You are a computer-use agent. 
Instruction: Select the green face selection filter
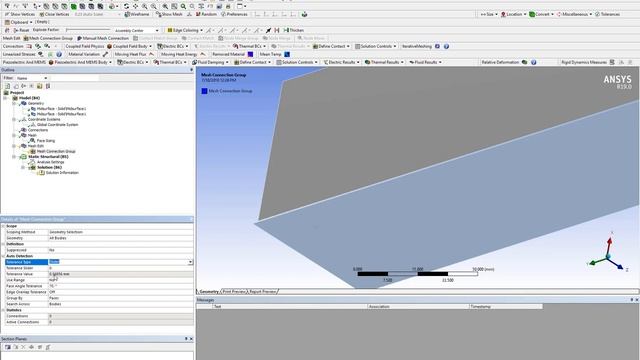(73, 6)
